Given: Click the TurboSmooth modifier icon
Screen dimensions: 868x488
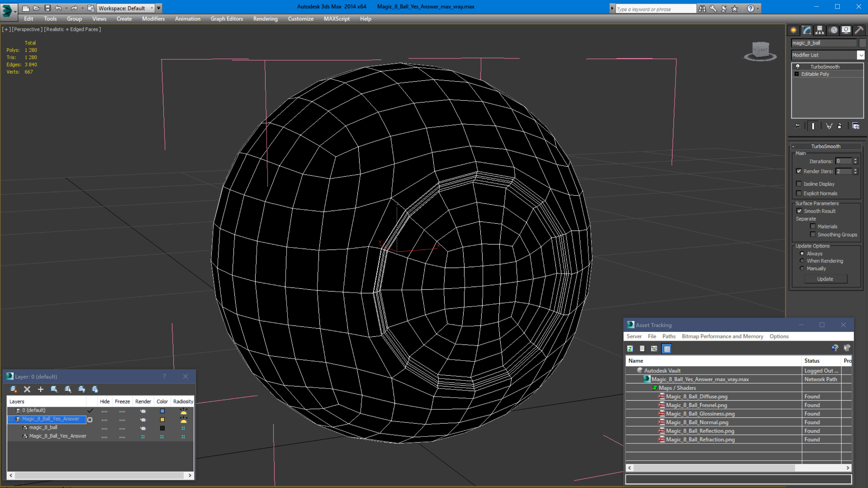Looking at the screenshot, I should tap(797, 66).
